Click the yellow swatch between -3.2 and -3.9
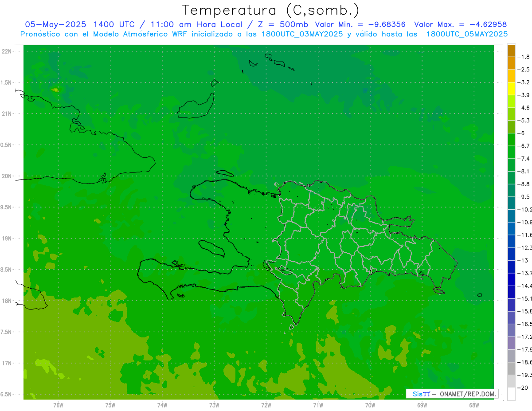532x411 pixels. coord(511,89)
